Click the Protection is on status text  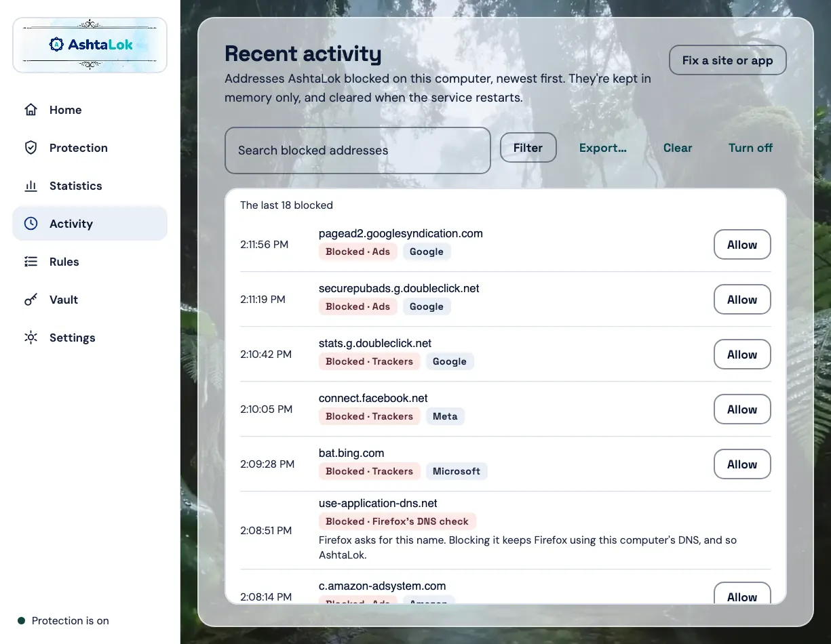click(71, 621)
